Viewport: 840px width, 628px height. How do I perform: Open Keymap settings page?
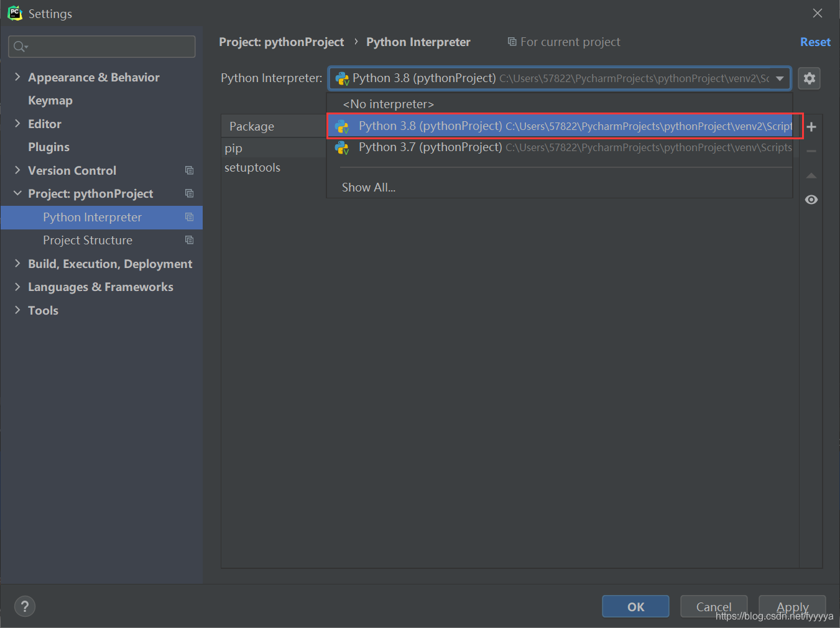[x=50, y=100]
